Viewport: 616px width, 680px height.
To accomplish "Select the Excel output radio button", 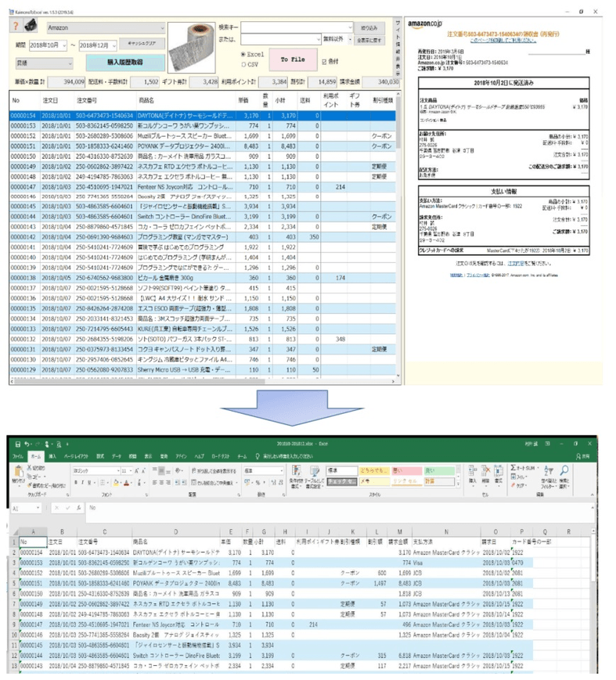I will [244, 54].
